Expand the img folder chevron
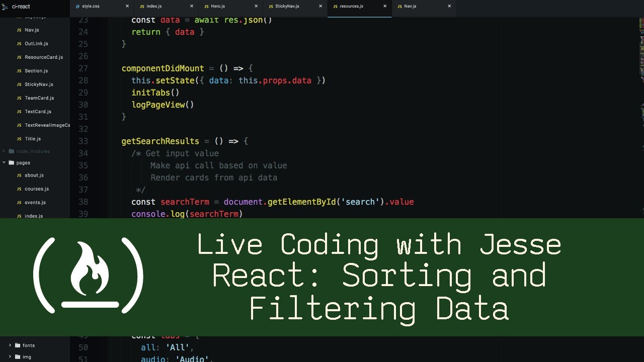The height and width of the screenshot is (362, 644). 10,357
